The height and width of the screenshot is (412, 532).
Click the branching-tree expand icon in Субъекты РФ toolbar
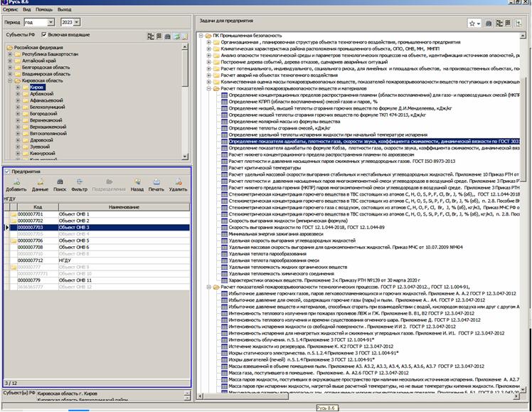tap(151, 36)
